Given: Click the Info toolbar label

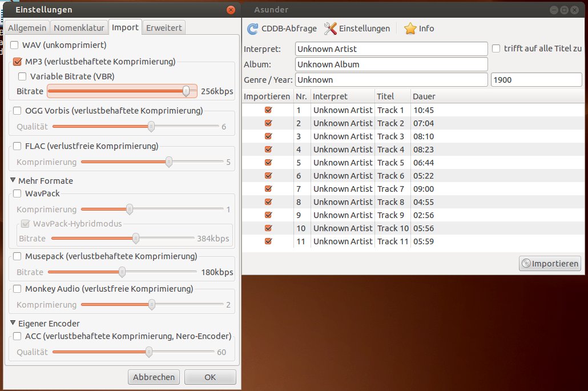Looking at the screenshot, I should 426,29.
